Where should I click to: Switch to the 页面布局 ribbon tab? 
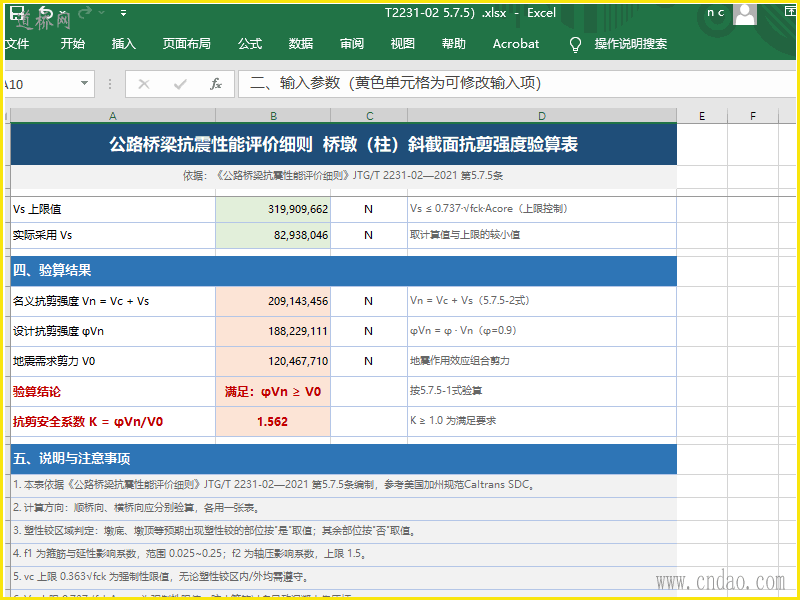click(187, 44)
